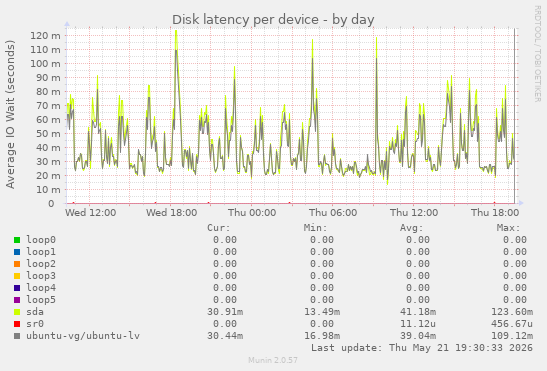547x371 pixels.
Task: Select the loop5 legend label
Action: [41, 300]
